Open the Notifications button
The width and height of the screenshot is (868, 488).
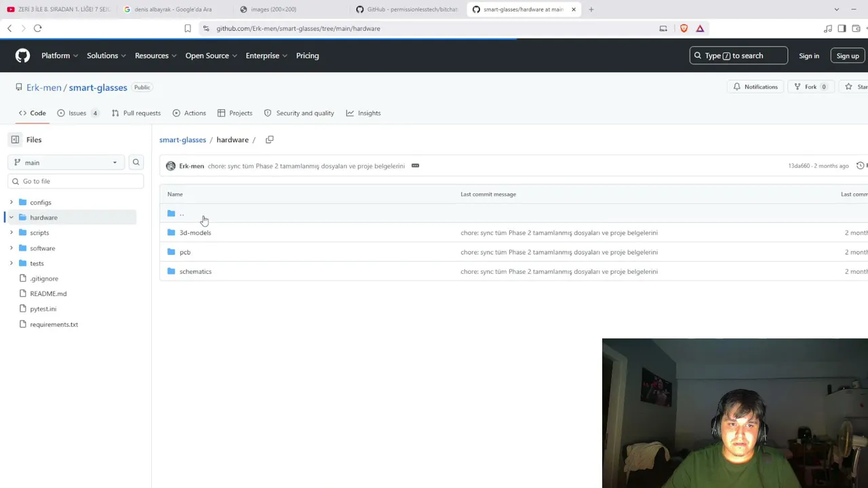click(755, 87)
